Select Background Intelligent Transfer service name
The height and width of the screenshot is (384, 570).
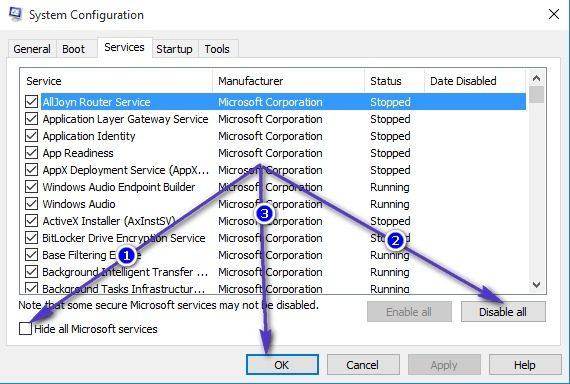pos(125,272)
